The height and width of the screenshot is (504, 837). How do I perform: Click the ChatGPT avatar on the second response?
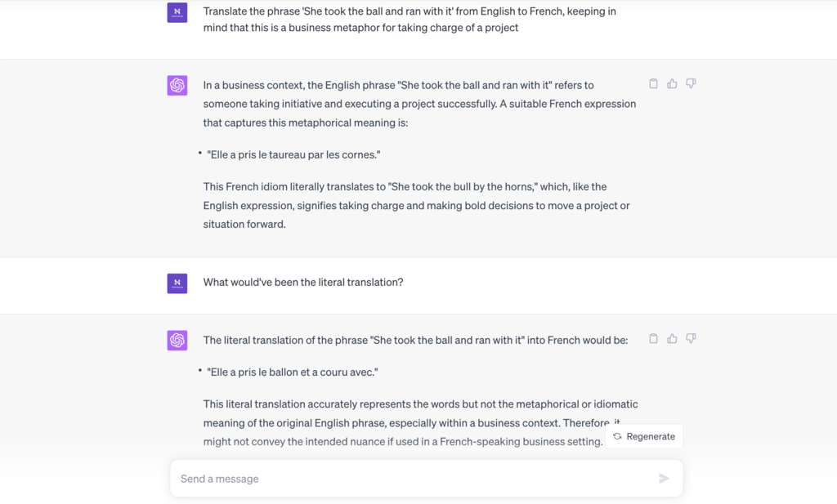[177, 340]
